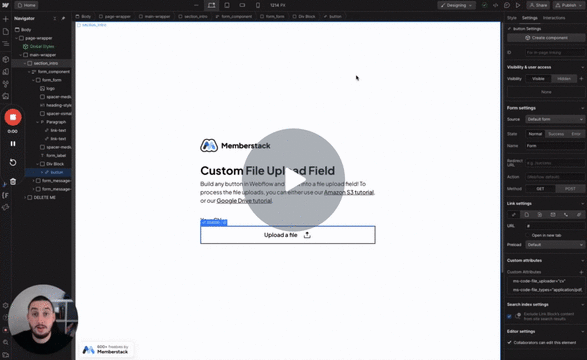Screen dimensions: 587x360
Task: Collapse the Visibility & user access section
Action: [583, 67]
